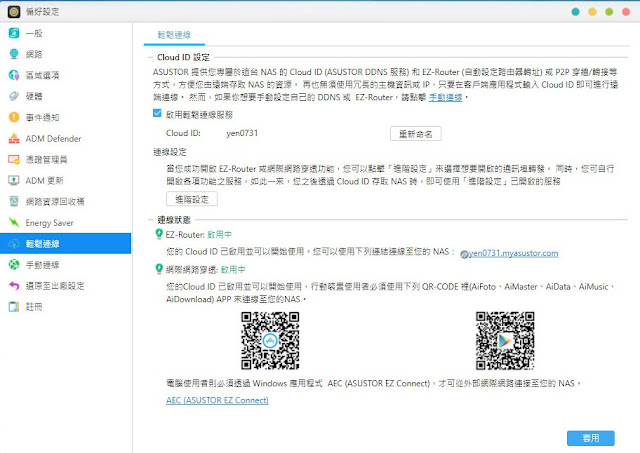Click the EZ-Router status lightbulb icon

coord(159,234)
